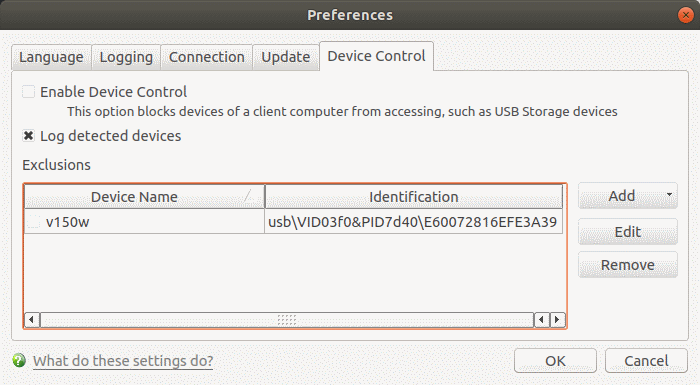Click the second left-arrow near scrollbar end
The image size is (700, 385).
click(542, 320)
